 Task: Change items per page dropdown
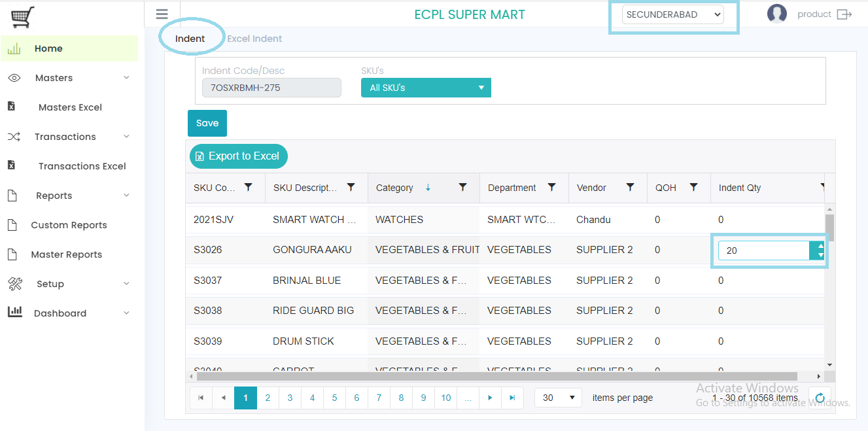click(557, 398)
